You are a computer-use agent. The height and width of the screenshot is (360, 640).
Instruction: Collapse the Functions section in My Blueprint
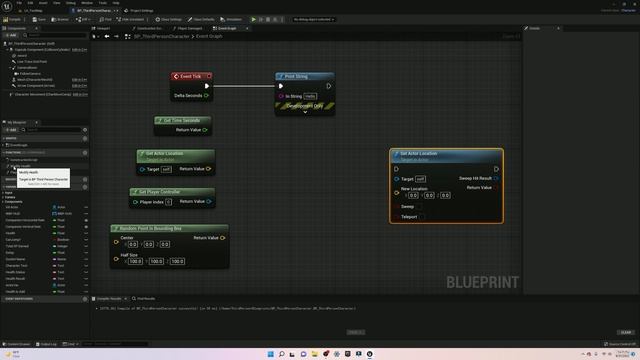point(3,153)
